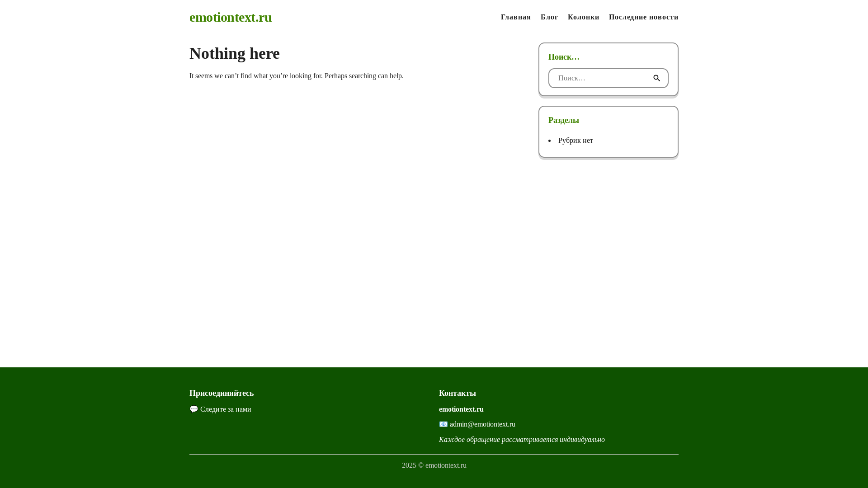Click the emotiontext.ru site logo in header
This screenshot has height=488, width=868.
tap(231, 17)
